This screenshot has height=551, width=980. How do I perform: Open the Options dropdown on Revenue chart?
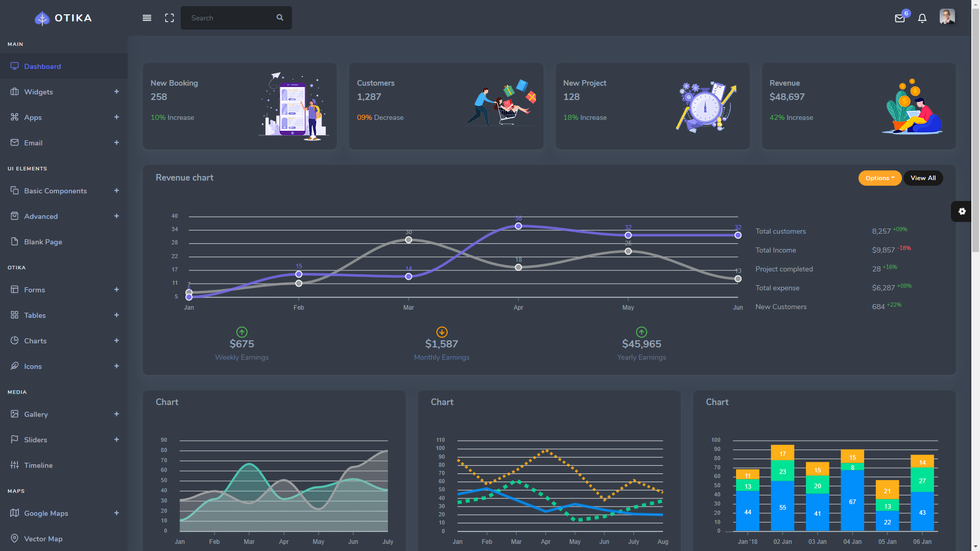coord(879,178)
